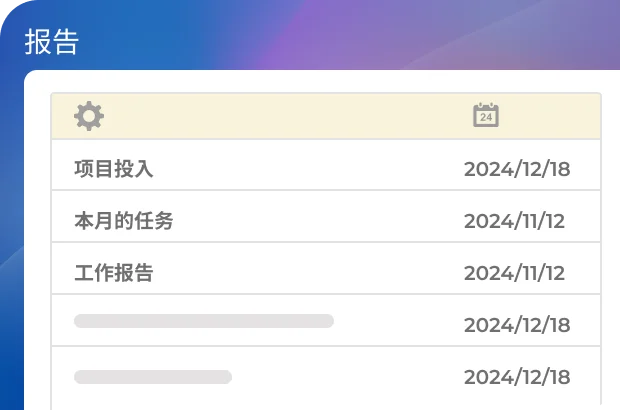Select yellow header area right of calendar icon

click(550, 116)
